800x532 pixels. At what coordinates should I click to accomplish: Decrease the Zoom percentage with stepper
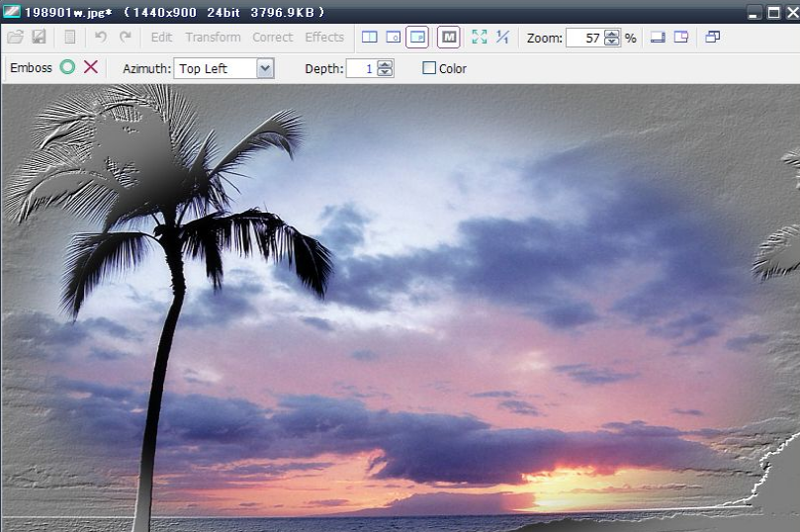pos(612,42)
